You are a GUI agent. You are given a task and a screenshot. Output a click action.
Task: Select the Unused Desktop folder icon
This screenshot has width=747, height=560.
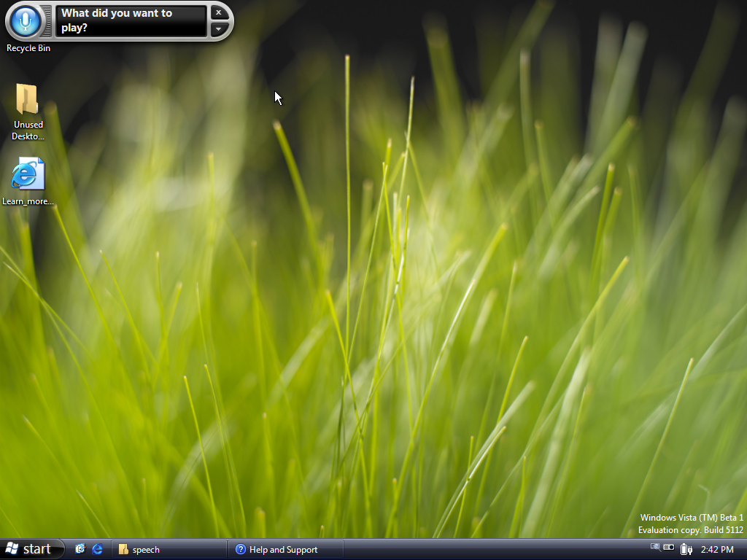(27, 99)
